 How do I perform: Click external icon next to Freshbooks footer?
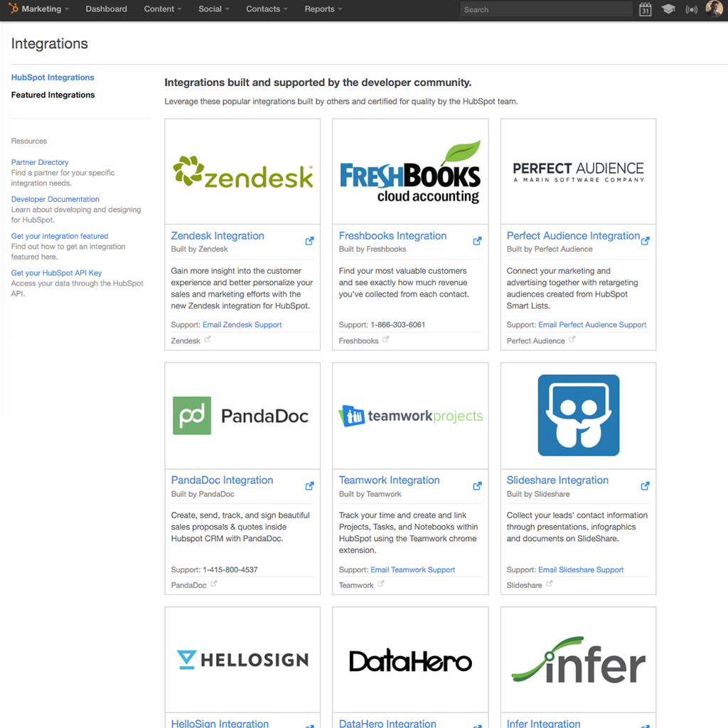click(x=386, y=339)
